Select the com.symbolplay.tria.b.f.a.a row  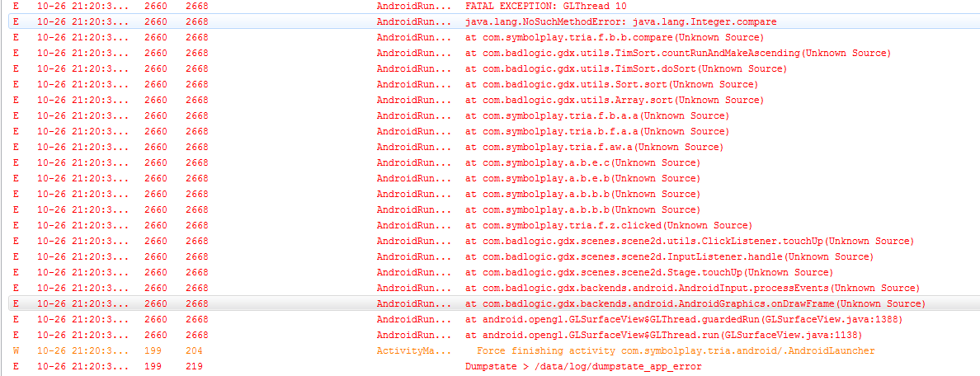(x=596, y=131)
